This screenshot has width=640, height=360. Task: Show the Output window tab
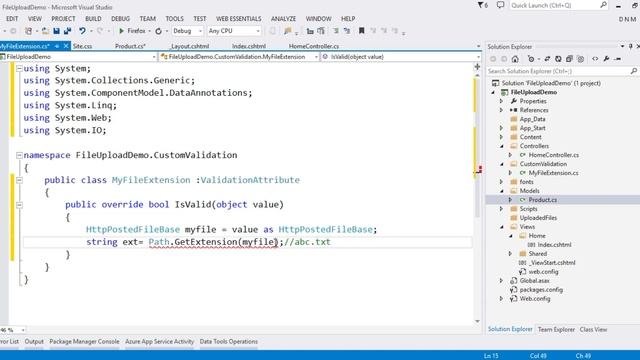point(34,342)
